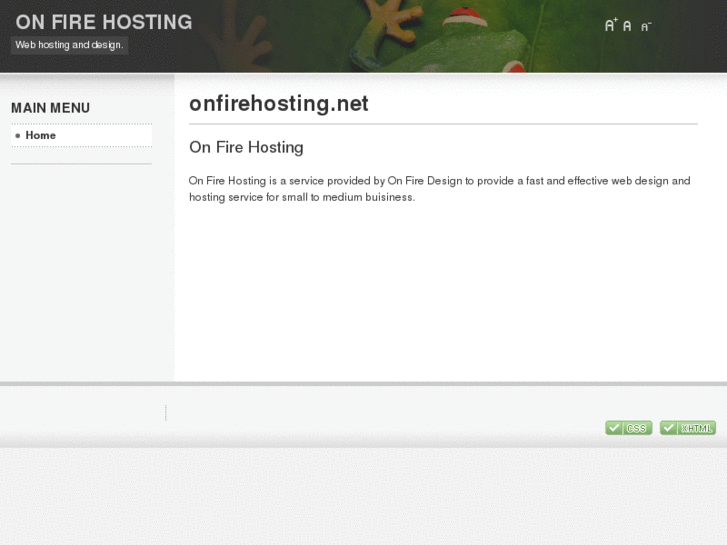Click the 'Web hosting and design.' tagline
This screenshot has width=727, height=545.
click(69, 45)
